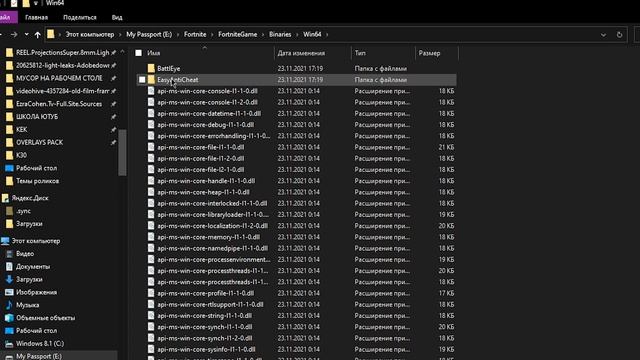Select My Passport (E:) drive icon

pos(9,356)
